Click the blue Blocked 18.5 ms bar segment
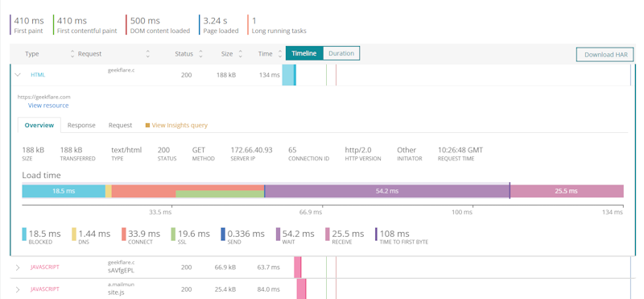The height and width of the screenshot is (299, 644). [64, 191]
